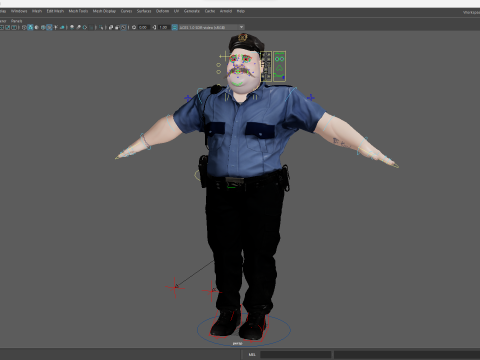Toggle the Wireframe shading icon
Screen dimensions: 480x360
pos(24,27)
